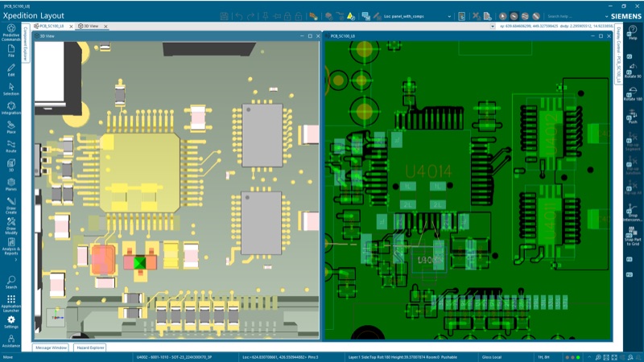Open Settings gear in sidebar
This screenshot has width=644, height=362.
pos(11,323)
